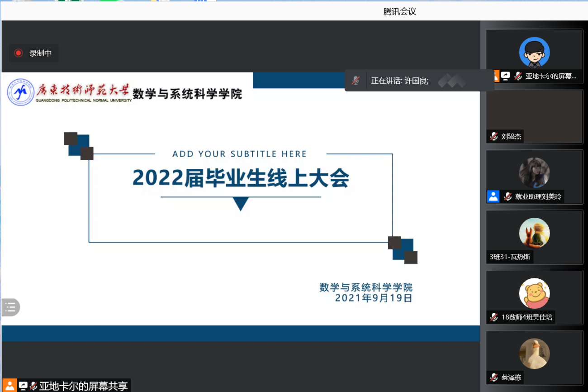Click muted microphone icon next to 蔡泽栋

[x=494, y=377]
